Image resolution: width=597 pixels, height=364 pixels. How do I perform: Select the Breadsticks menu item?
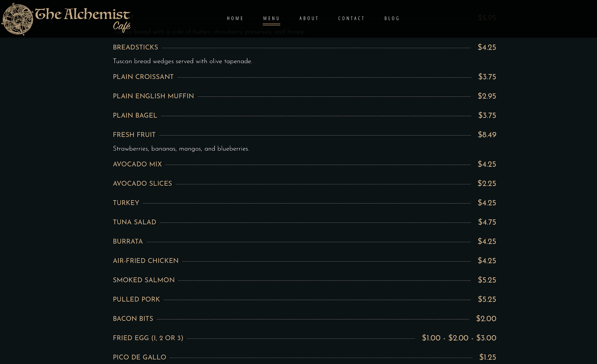click(x=136, y=47)
